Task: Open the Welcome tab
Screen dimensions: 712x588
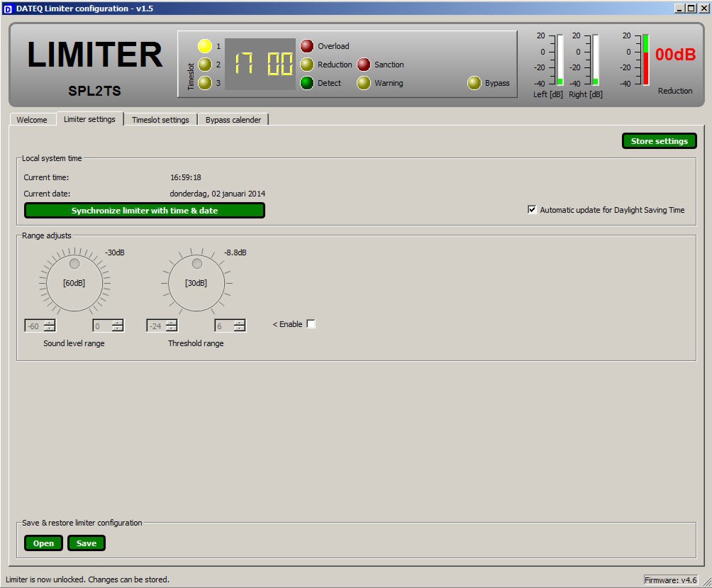Action: tap(32, 120)
